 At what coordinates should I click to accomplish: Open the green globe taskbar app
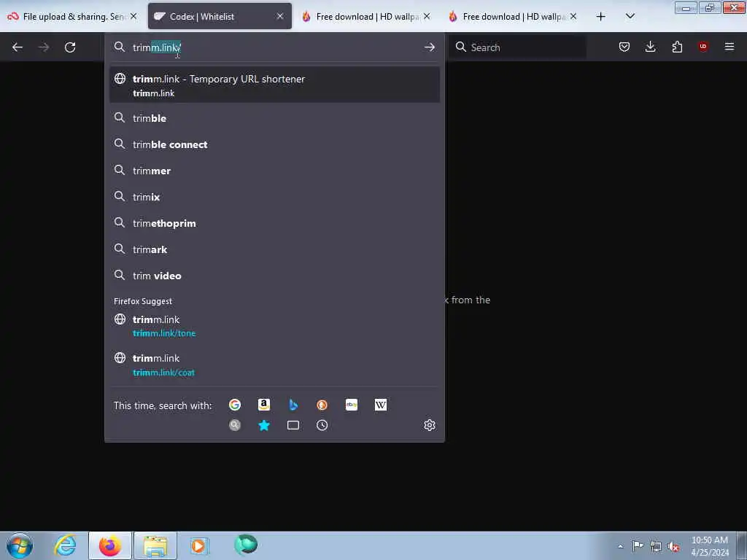coord(245,545)
